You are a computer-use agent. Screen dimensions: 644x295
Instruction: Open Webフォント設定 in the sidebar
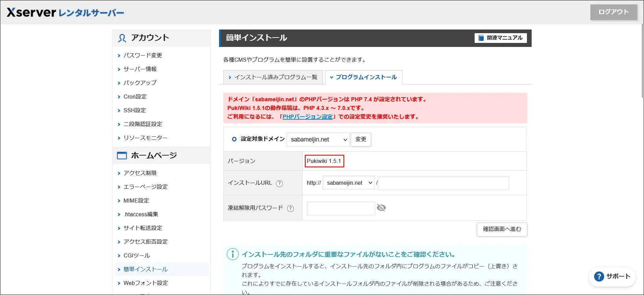[146, 283]
